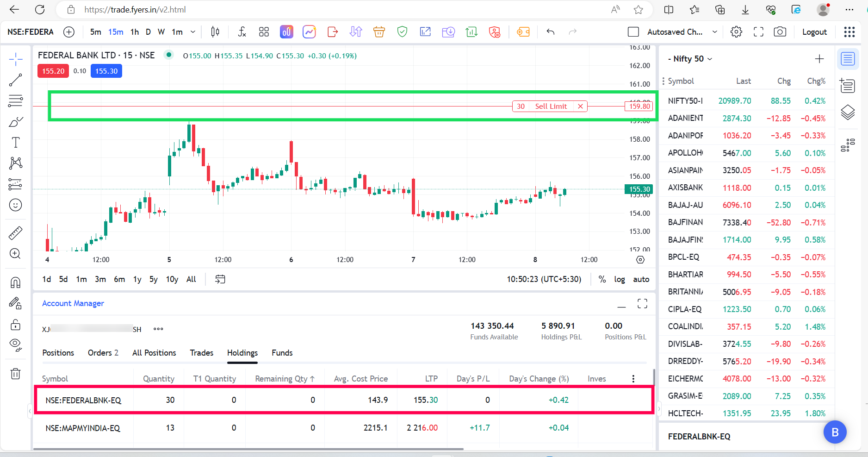Open the orange basket order icon
The height and width of the screenshot is (457, 868).
click(379, 32)
